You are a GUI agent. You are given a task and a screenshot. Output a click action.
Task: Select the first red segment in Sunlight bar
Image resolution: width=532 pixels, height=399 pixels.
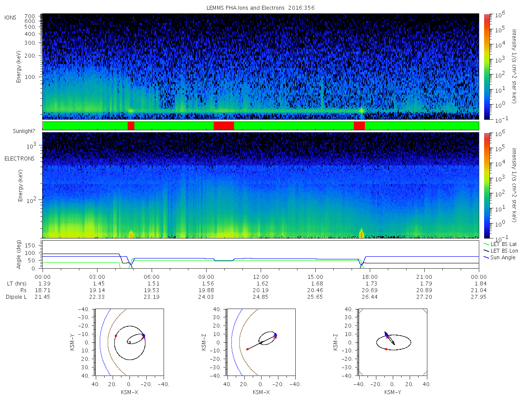(x=131, y=126)
